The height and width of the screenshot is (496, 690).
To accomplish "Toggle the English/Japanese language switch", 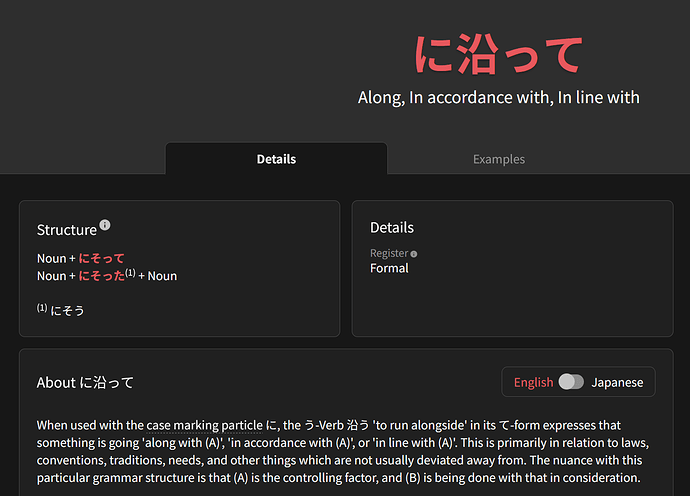I will (571, 382).
